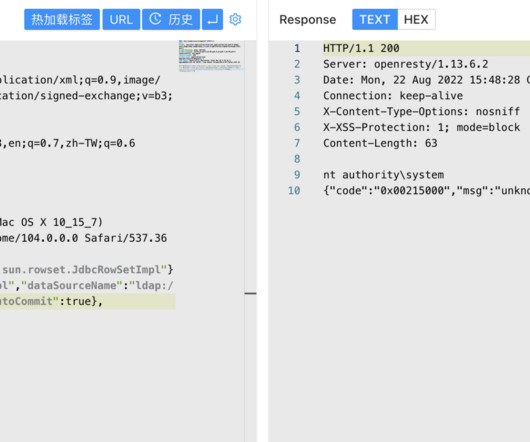
Task: Switch response view to TEXT
Action: (375, 20)
